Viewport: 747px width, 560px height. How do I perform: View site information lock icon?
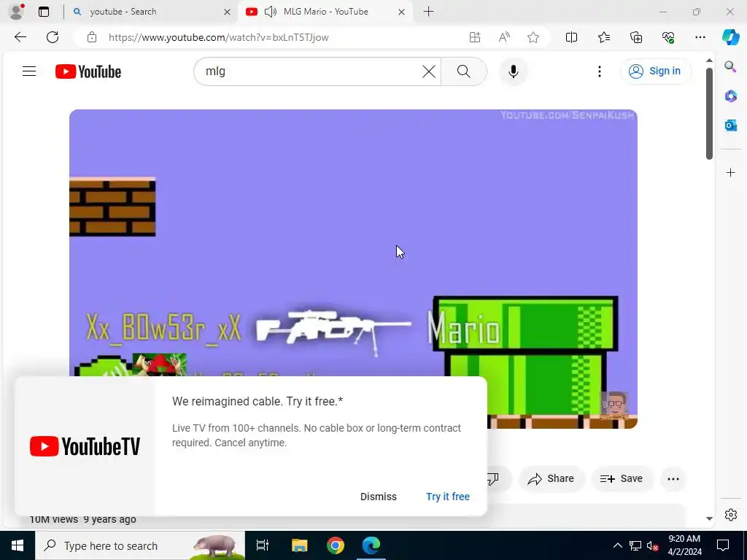click(x=92, y=37)
